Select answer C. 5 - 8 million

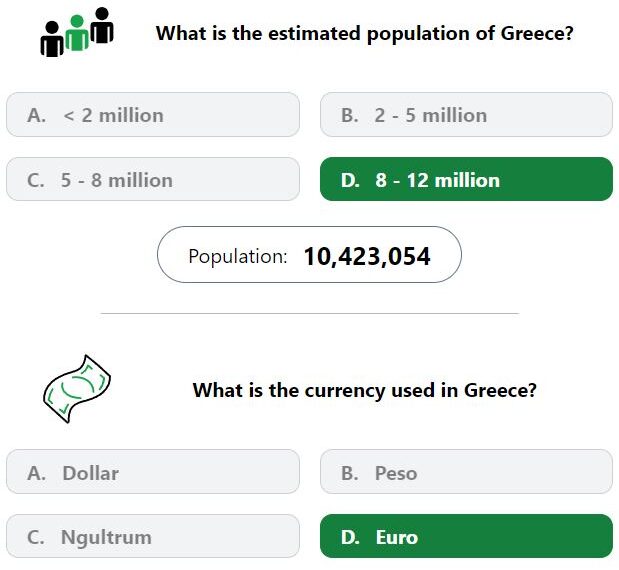(153, 179)
